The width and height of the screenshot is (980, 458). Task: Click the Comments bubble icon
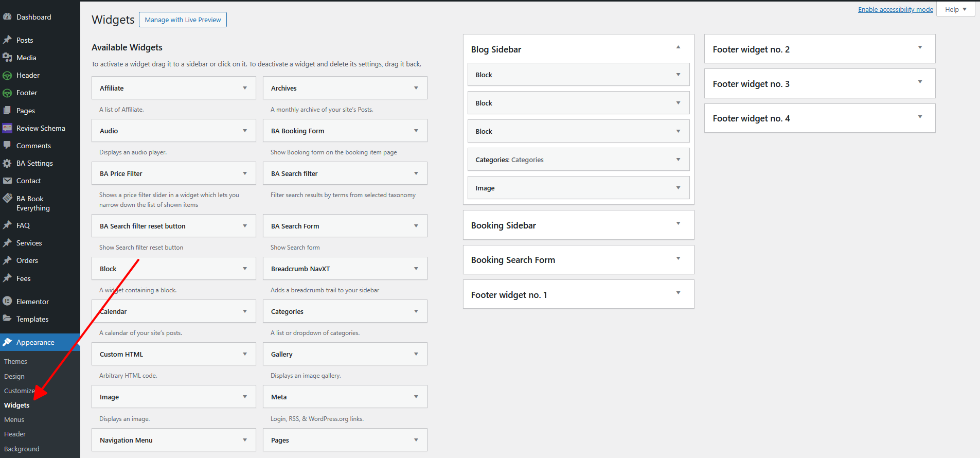(x=7, y=146)
